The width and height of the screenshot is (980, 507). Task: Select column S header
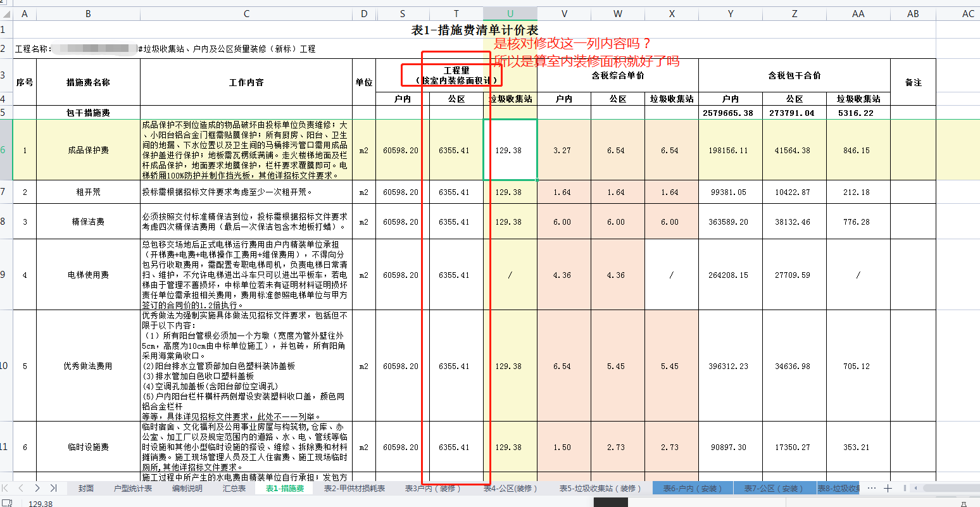403,14
